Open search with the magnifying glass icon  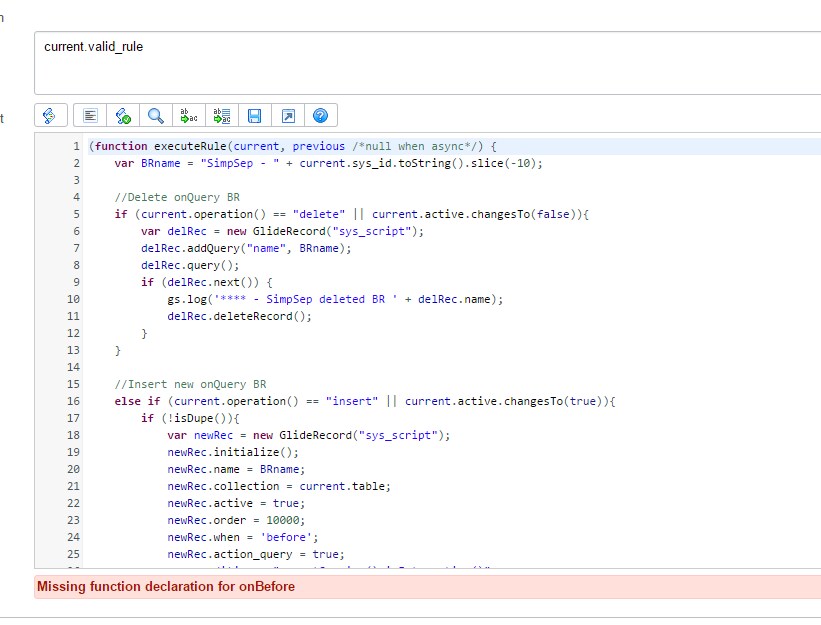[x=155, y=115]
